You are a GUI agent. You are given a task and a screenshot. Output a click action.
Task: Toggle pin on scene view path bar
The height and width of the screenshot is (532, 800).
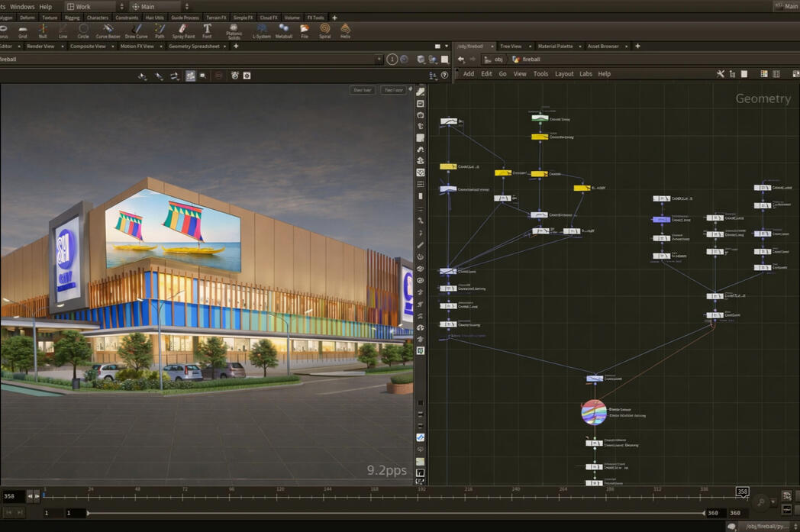[x=392, y=60]
